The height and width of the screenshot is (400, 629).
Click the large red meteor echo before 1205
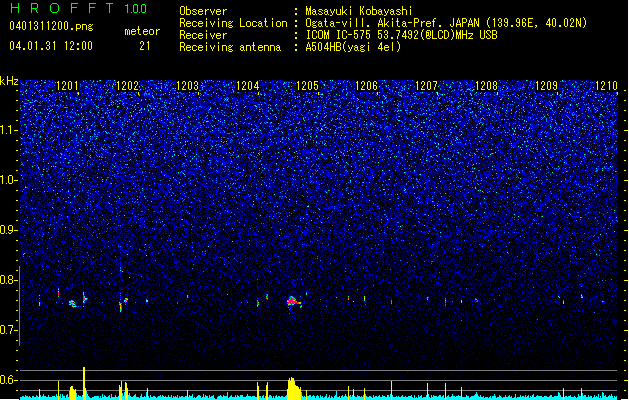[293, 301]
